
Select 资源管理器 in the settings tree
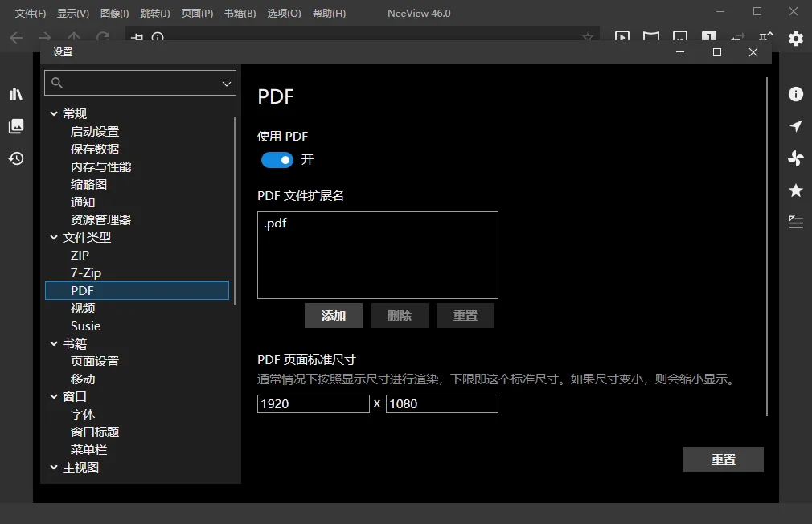point(101,219)
